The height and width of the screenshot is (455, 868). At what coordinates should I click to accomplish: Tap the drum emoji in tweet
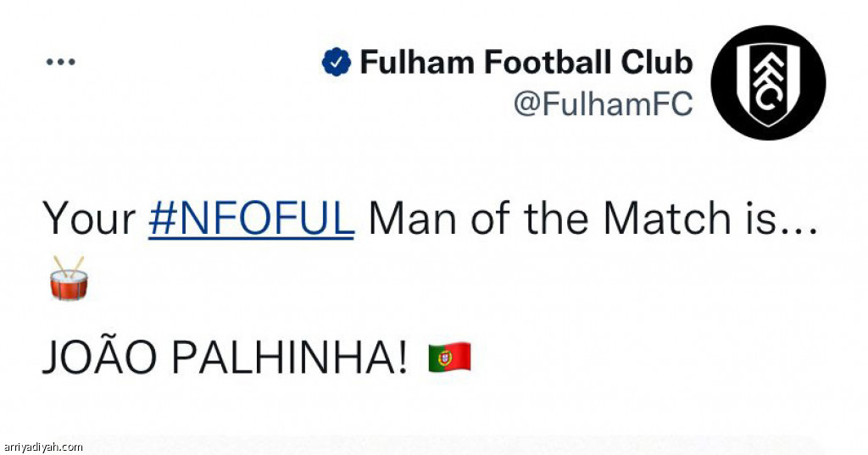point(69,277)
